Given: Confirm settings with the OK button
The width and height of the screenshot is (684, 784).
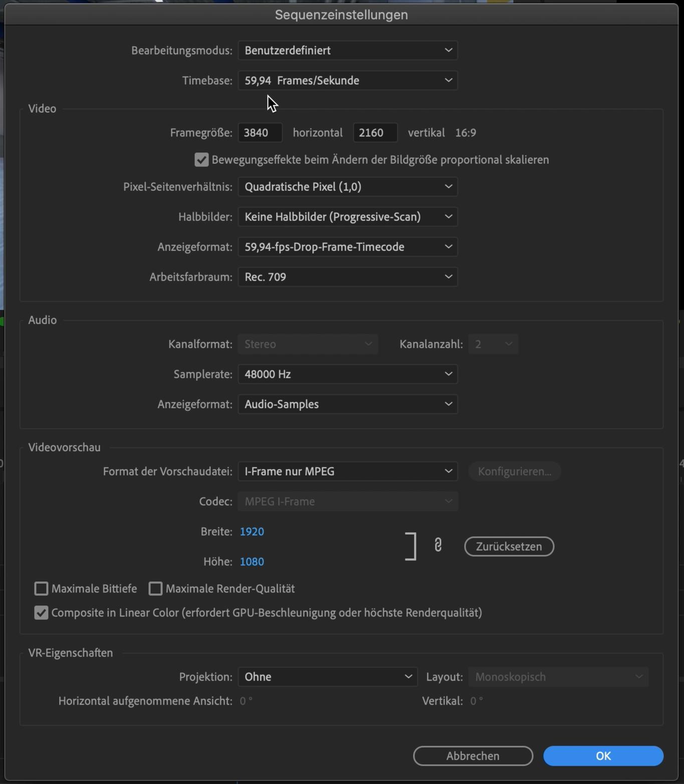Looking at the screenshot, I should (x=603, y=756).
